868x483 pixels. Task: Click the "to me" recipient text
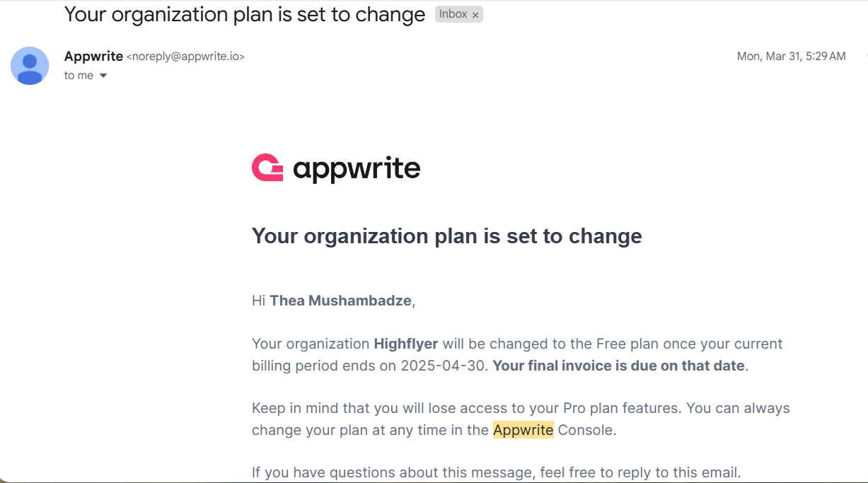pyautogui.click(x=79, y=76)
